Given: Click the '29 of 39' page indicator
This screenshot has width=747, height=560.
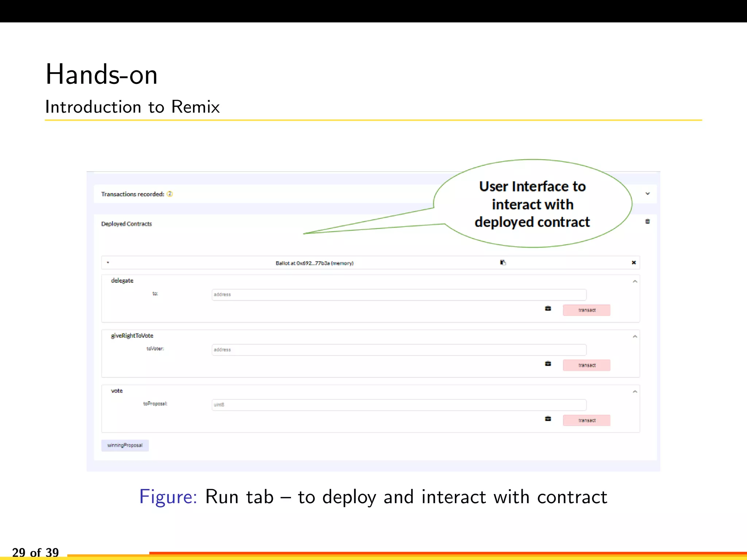Looking at the screenshot, I should [35, 552].
